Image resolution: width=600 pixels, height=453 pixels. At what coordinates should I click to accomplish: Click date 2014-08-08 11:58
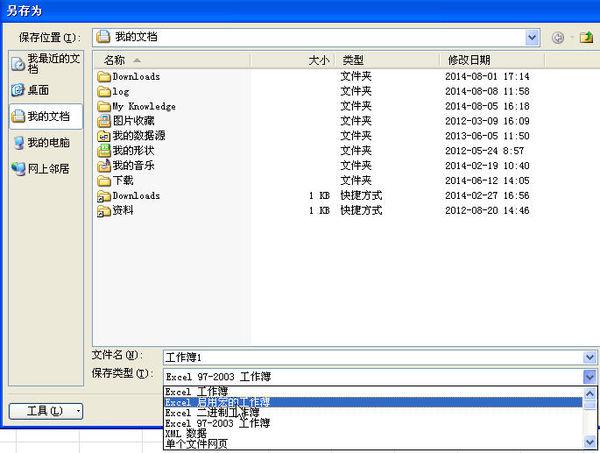(487, 92)
